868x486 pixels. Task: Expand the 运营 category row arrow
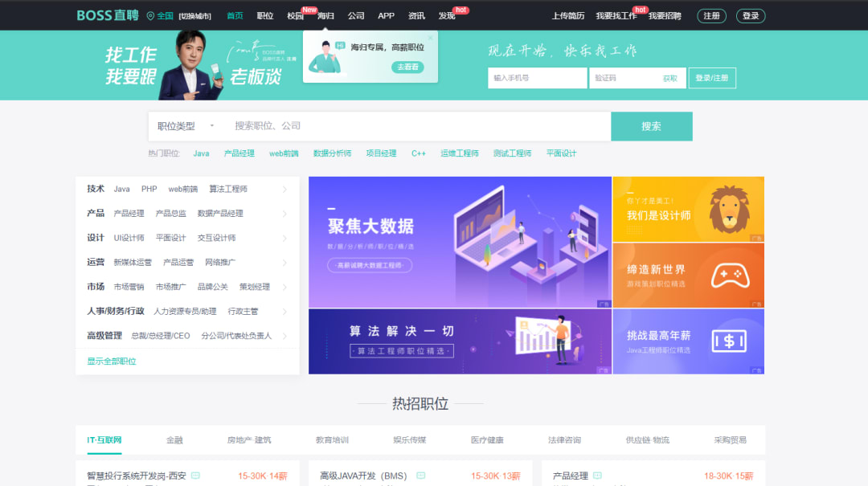pyautogui.click(x=285, y=263)
